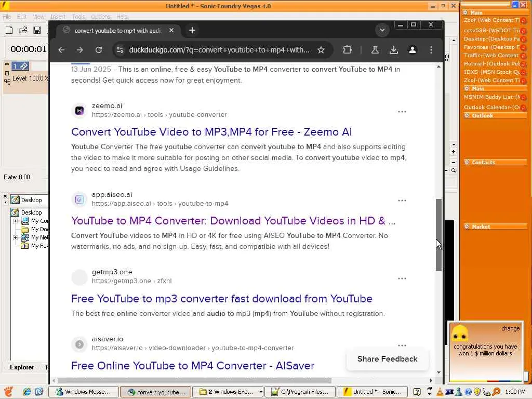Open the Help menu in Vegas
The width and height of the screenshot is (532, 399).
[x=122, y=17]
